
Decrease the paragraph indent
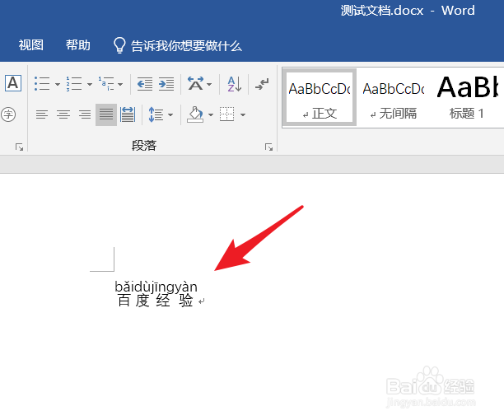tap(145, 84)
